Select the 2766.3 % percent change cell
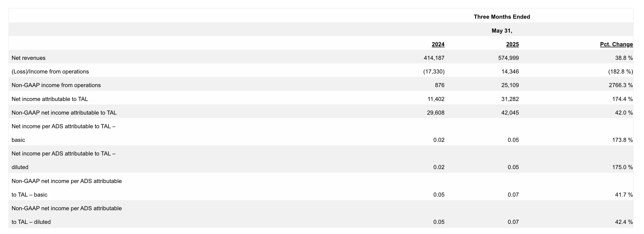The image size is (644, 234). 620,85
